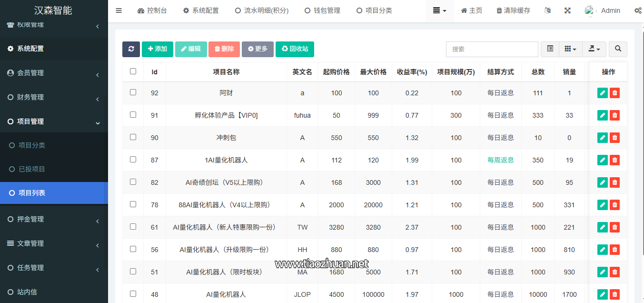Expand the 财务管理 sidebar menu

click(x=54, y=97)
